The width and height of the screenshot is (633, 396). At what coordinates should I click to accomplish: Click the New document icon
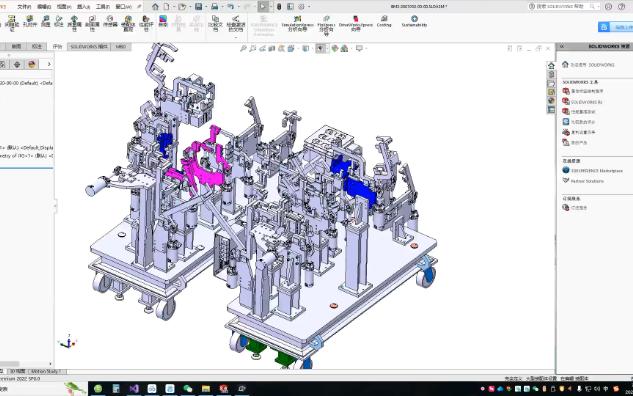coord(166,6)
